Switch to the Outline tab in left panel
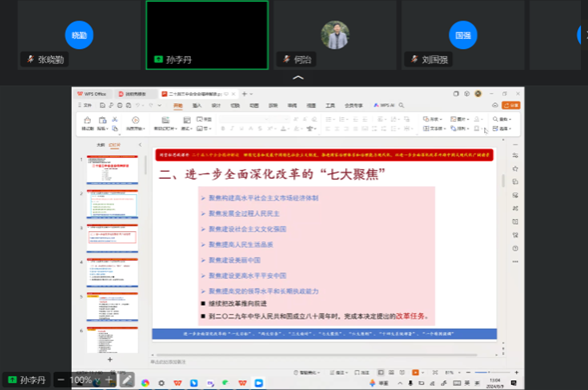The width and height of the screenshot is (588, 390). (x=100, y=145)
